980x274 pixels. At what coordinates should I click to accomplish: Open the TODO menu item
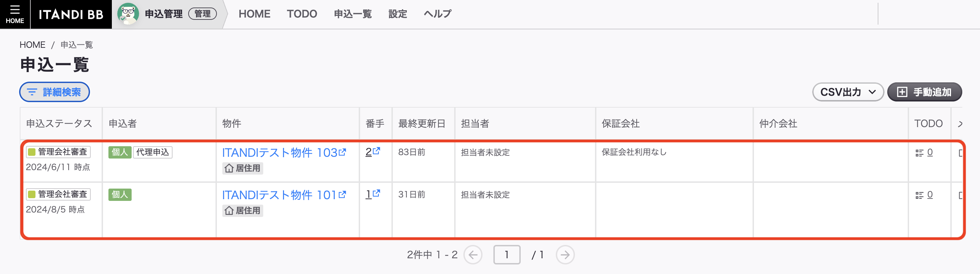[302, 14]
